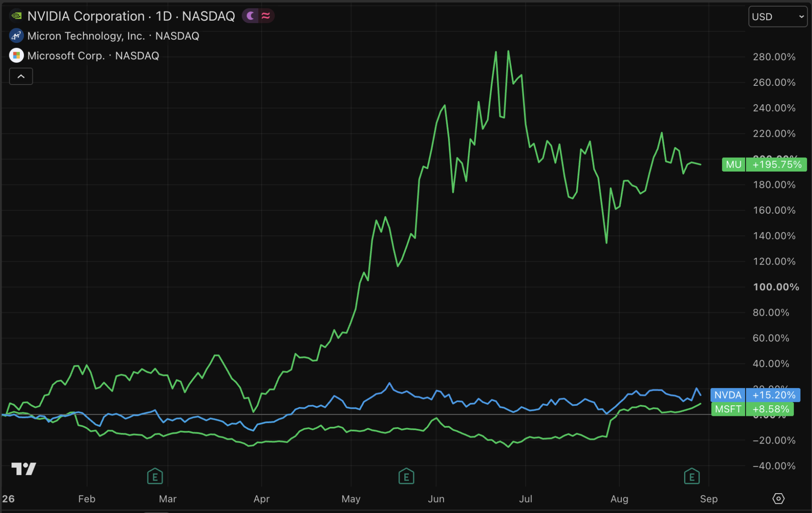Click the pink approximate-data wave icon

coord(265,16)
